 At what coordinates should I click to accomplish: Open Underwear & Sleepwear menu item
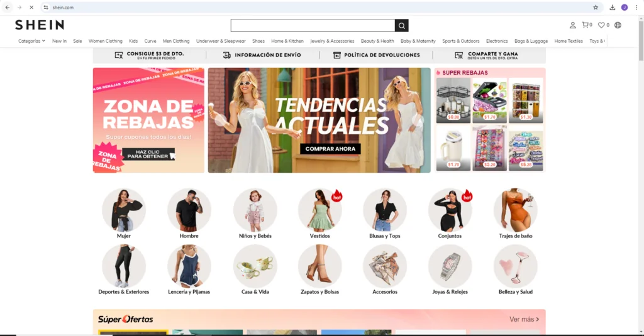coord(221,41)
